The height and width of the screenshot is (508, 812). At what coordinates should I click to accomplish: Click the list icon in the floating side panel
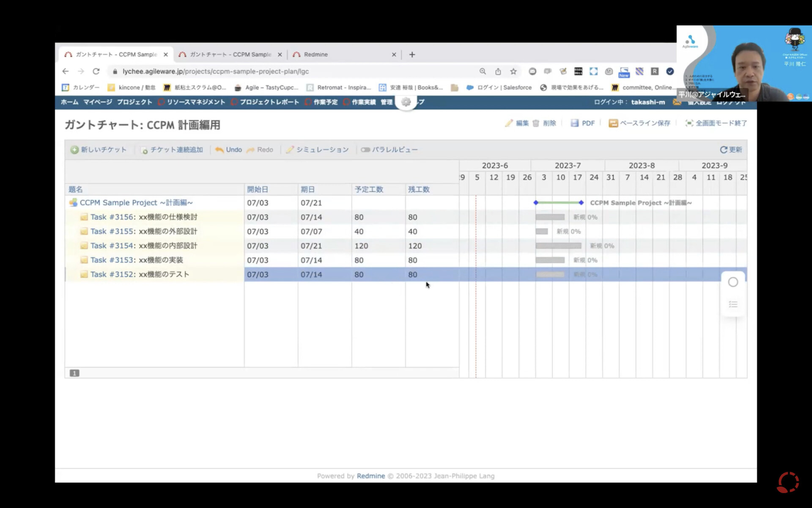pos(733,304)
